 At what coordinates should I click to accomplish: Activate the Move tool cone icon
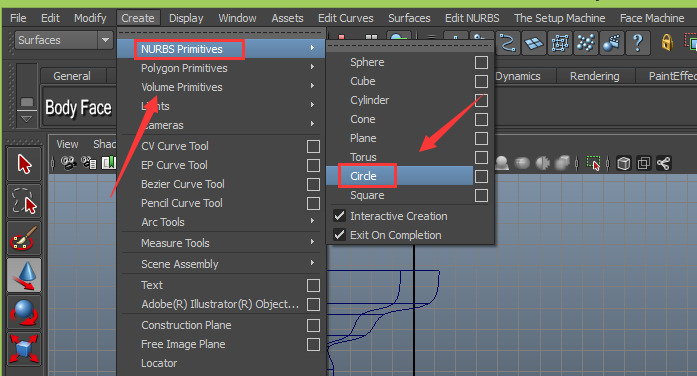click(24, 276)
